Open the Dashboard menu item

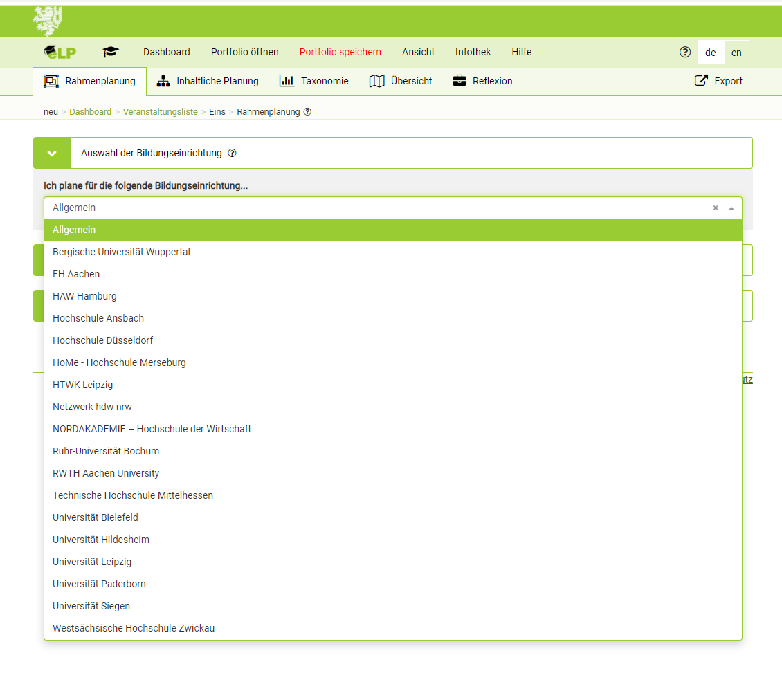(167, 52)
